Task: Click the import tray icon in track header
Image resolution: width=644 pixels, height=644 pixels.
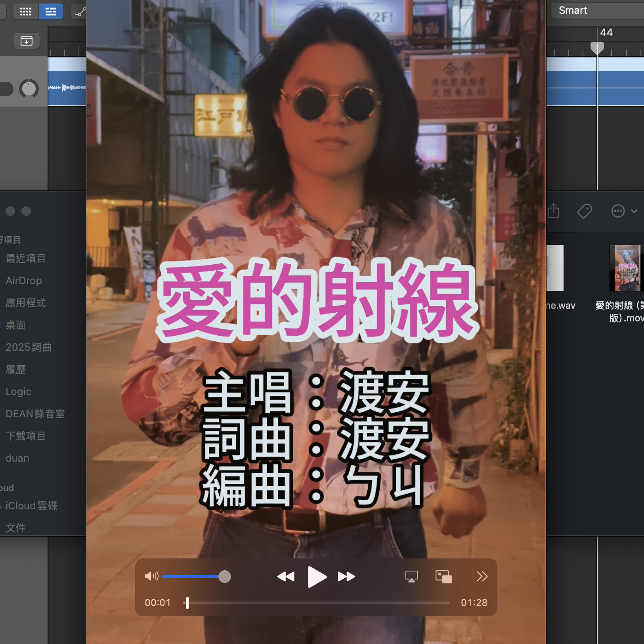Action: 27,41
